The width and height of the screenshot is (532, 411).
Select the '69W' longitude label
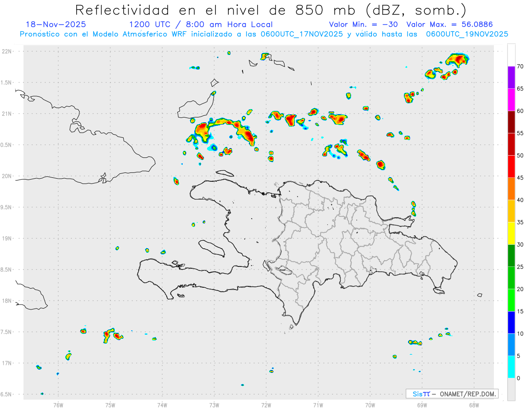[x=422, y=404]
